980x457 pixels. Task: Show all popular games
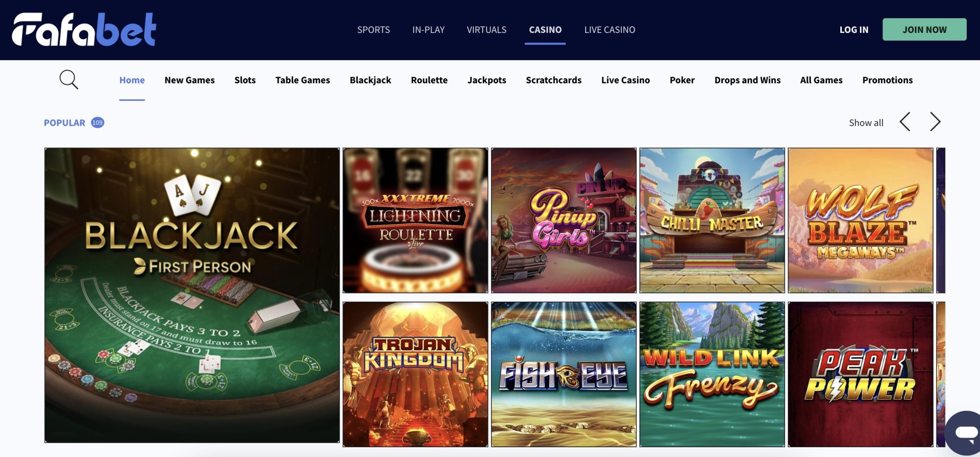point(866,123)
